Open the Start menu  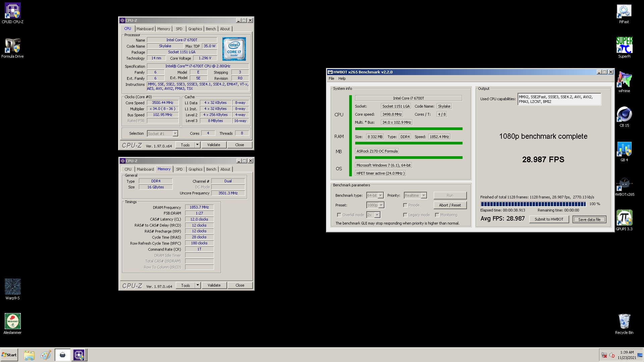9,355
